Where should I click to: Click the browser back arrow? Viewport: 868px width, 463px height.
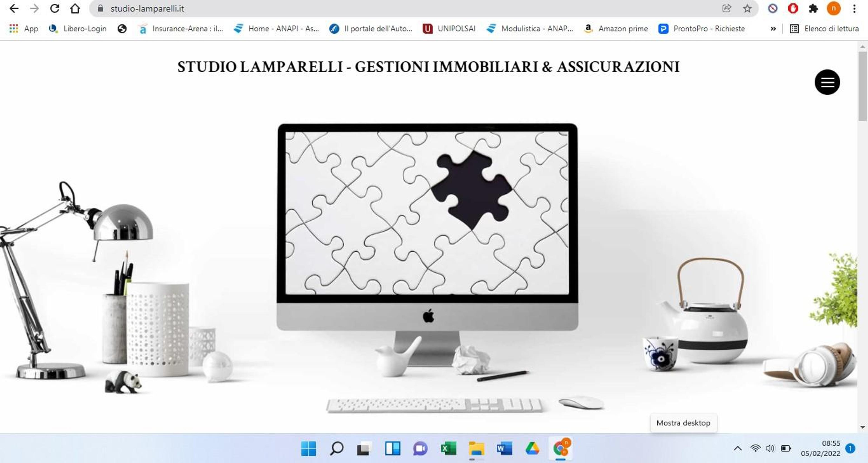14,8
